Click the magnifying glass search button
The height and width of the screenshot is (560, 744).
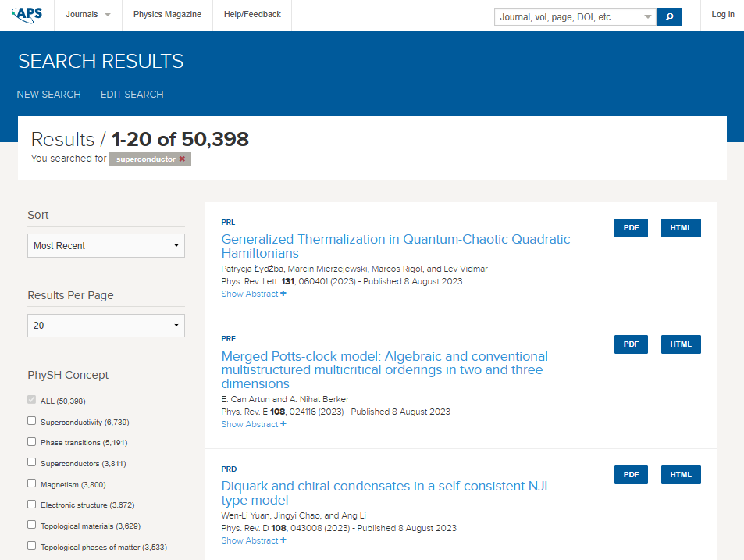point(669,16)
